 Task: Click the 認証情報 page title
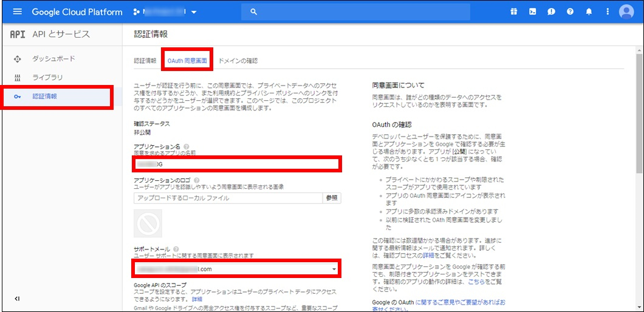[x=151, y=34]
